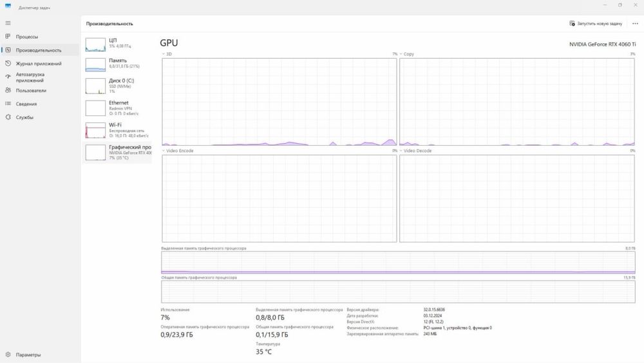Click the Службы services icon

[x=8, y=117]
